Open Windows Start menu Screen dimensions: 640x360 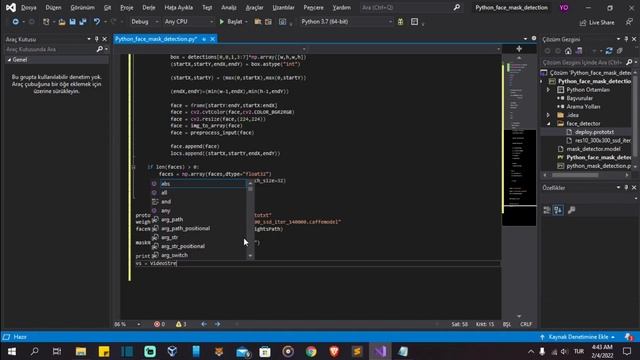click(11, 351)
